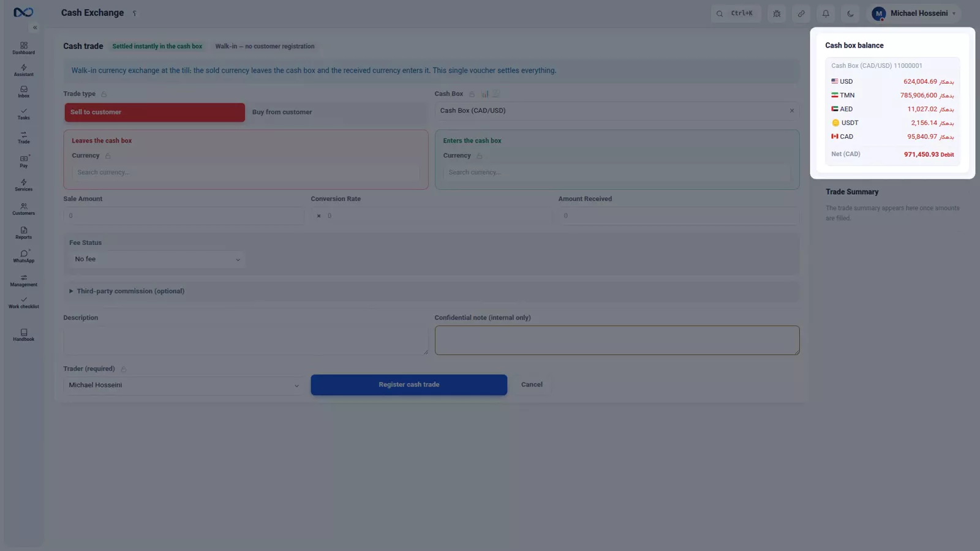Click the Cancel button

[x=532, y=384]
